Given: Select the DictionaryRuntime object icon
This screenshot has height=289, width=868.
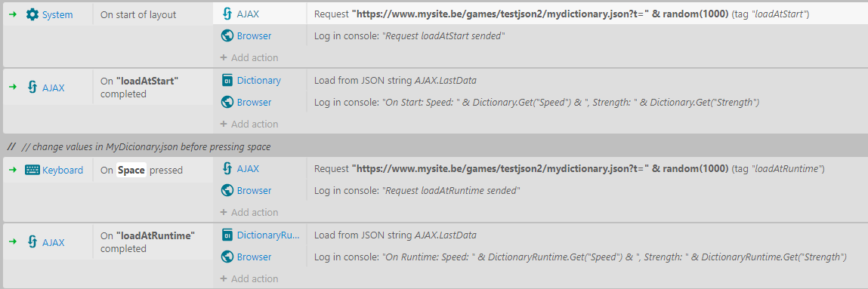Looking at the screenshot, I should (227, 235).
